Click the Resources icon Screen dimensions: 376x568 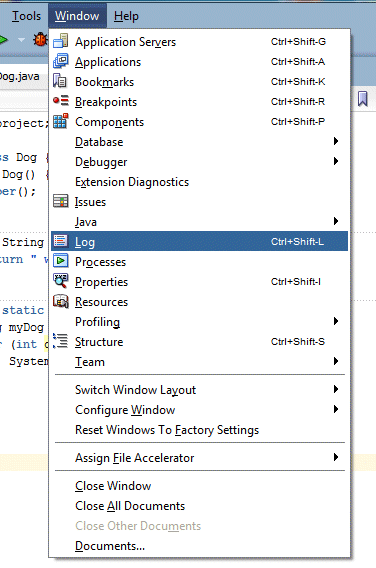60,301
